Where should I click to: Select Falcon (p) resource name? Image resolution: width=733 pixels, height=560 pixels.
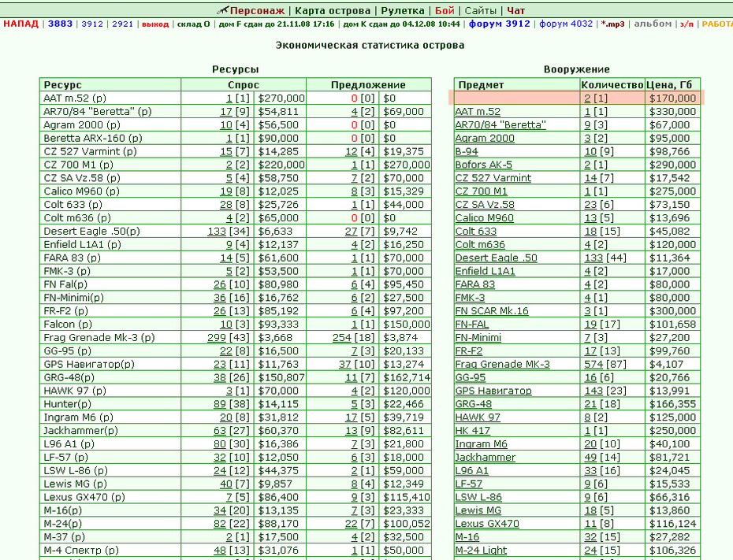coord(68,325)
